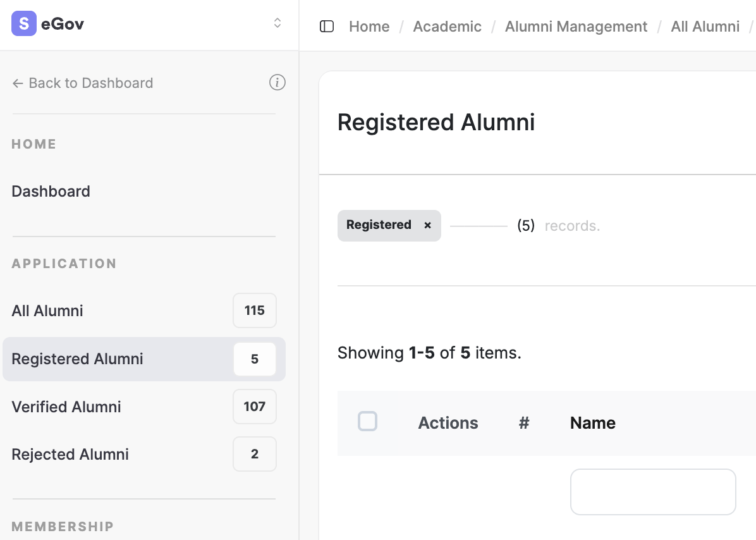This screenshot has width=756, height=540.
Task: Navigate to Home breadcrumb
Action: point(369,27)
